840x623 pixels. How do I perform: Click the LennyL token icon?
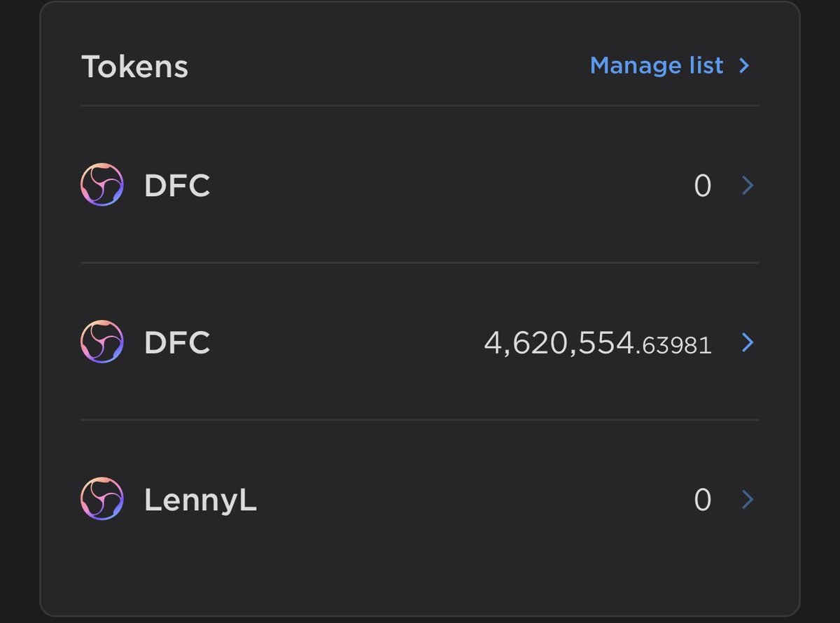(102, 498)
